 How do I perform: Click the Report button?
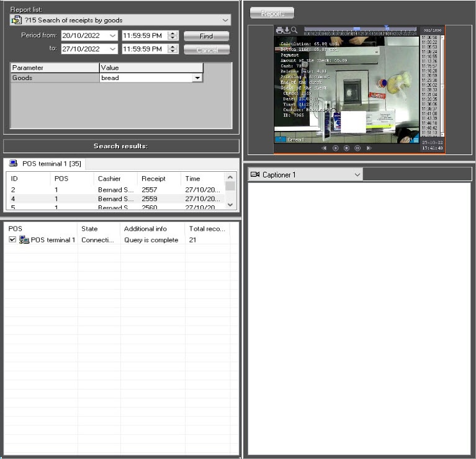[x=272, y=13]
